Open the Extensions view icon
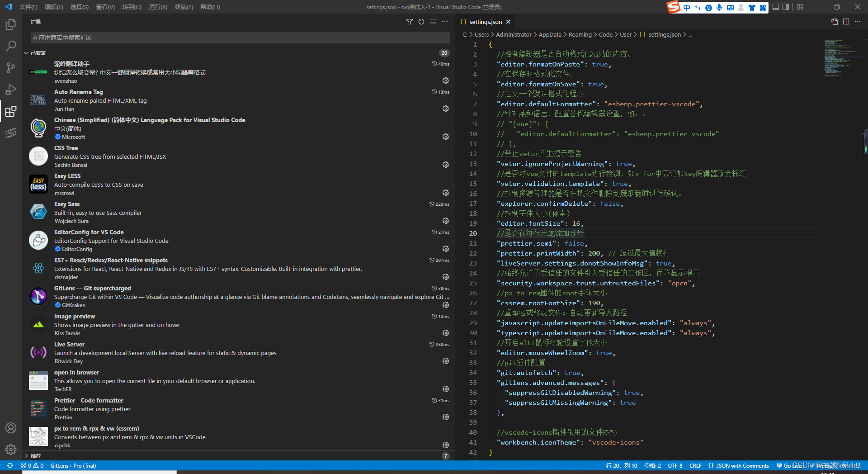 pyautogui.click(x=11, y=111)
